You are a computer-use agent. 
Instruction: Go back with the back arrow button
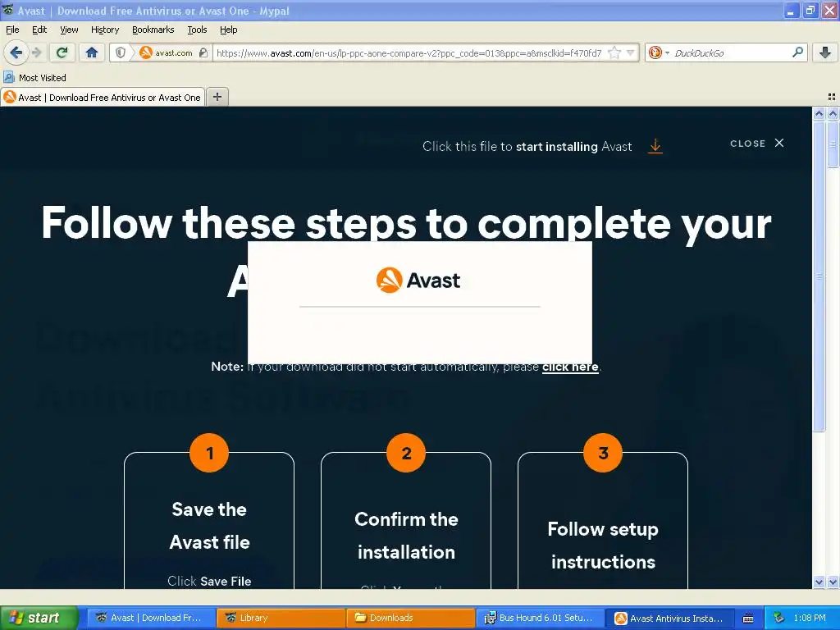16,52
